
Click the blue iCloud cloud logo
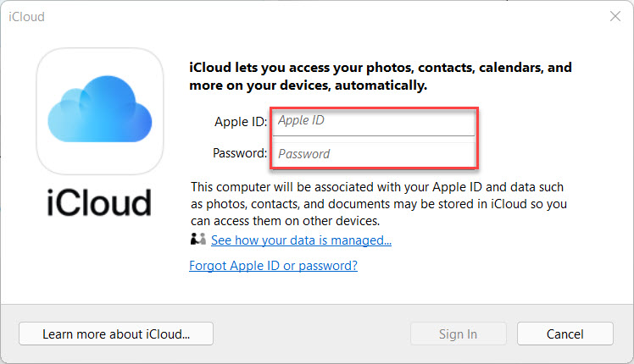tap(100, 111)
